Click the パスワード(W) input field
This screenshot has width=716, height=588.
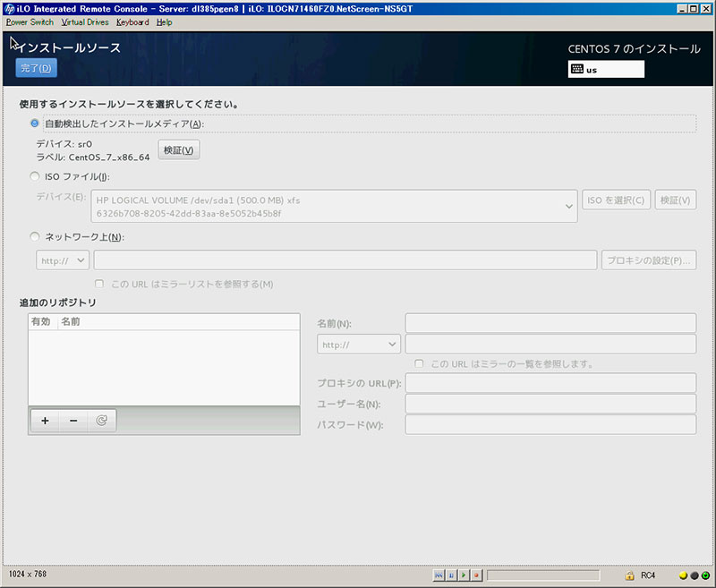pyautogui.click(x=550, y=424)
